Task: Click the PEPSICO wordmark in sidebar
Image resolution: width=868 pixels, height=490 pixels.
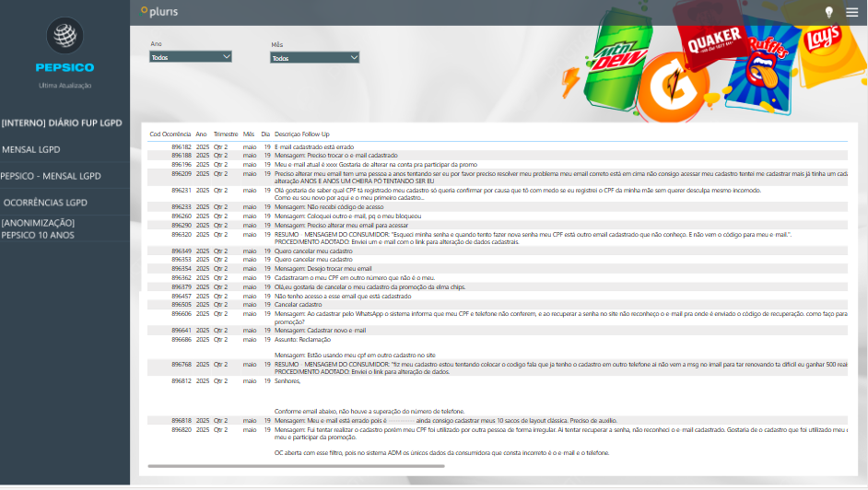Action: (x=65, y=67)
